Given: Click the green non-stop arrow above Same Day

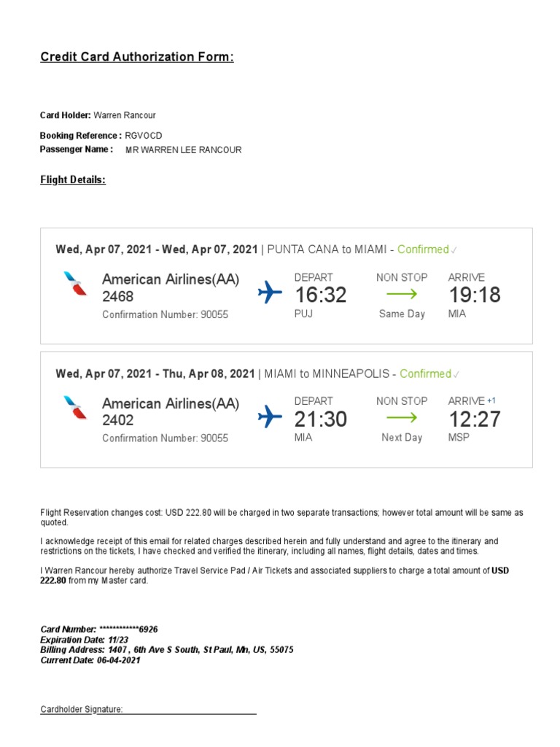Looking at the screenshot, I should [x=402, y=294].
